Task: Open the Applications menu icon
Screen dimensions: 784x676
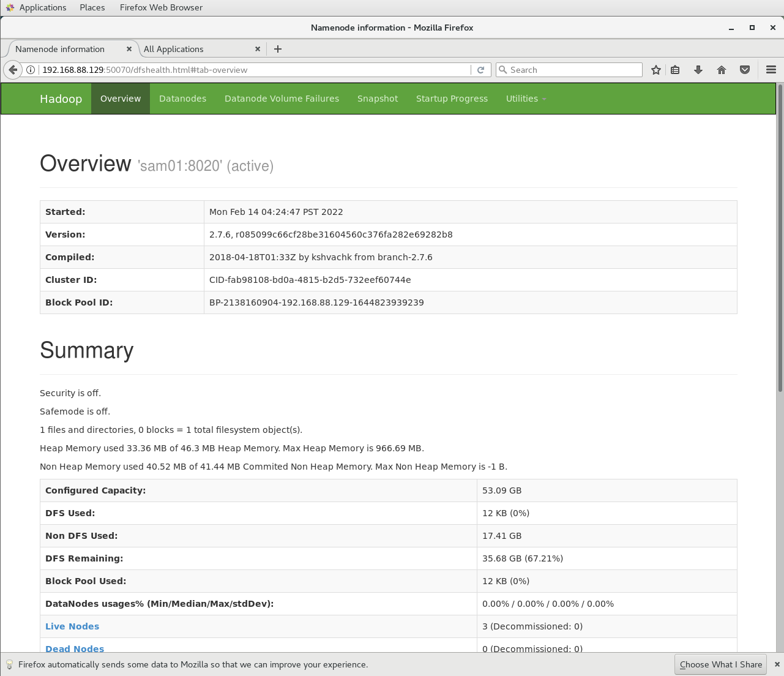Action: coord(10,7)
